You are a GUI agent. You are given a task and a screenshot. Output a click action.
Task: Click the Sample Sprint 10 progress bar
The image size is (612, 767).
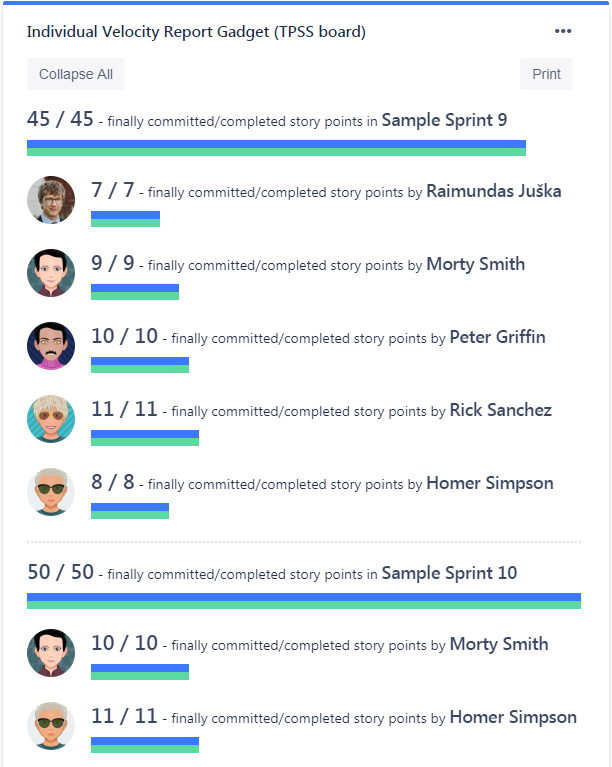pos(304,601)
